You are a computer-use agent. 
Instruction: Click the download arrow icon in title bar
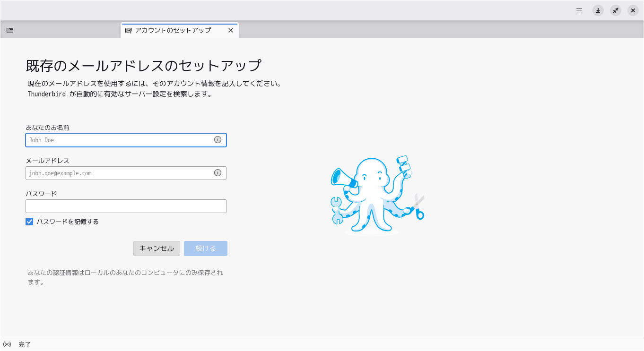coord(598,10)
